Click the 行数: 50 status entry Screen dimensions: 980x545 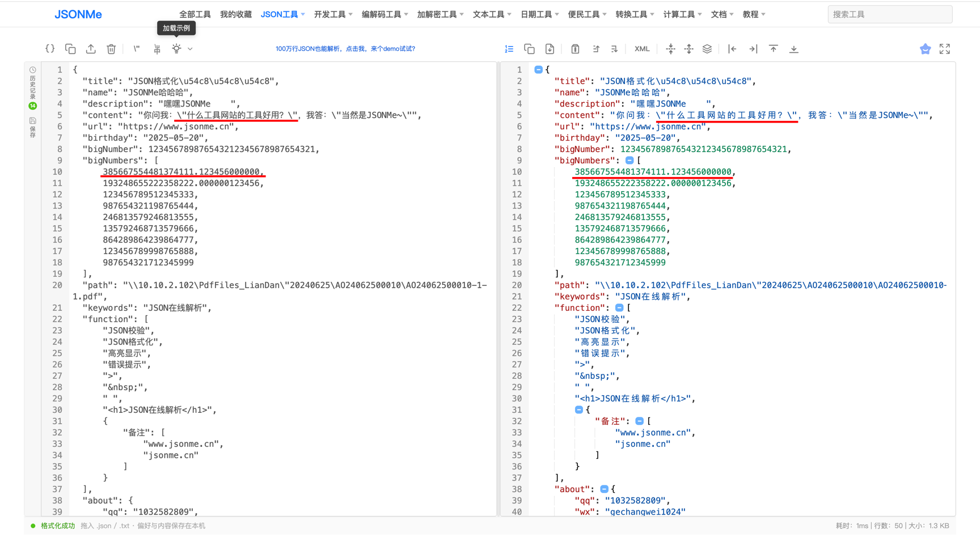click(x=888, y=526)
